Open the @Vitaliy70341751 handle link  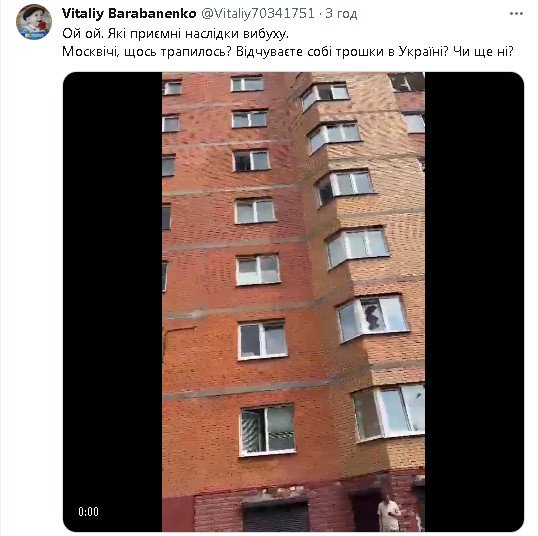click(x=258, y=13)
